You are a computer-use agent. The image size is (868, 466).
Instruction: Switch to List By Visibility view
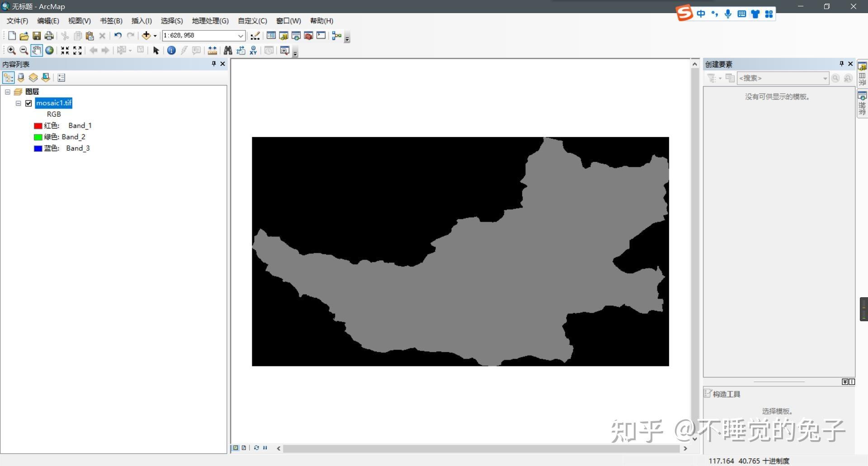33,78
